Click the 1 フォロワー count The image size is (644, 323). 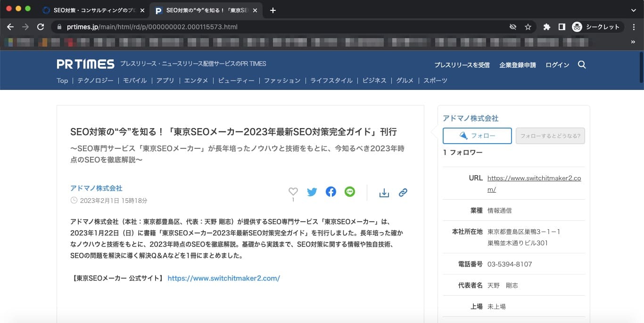[x=462, y=153]
